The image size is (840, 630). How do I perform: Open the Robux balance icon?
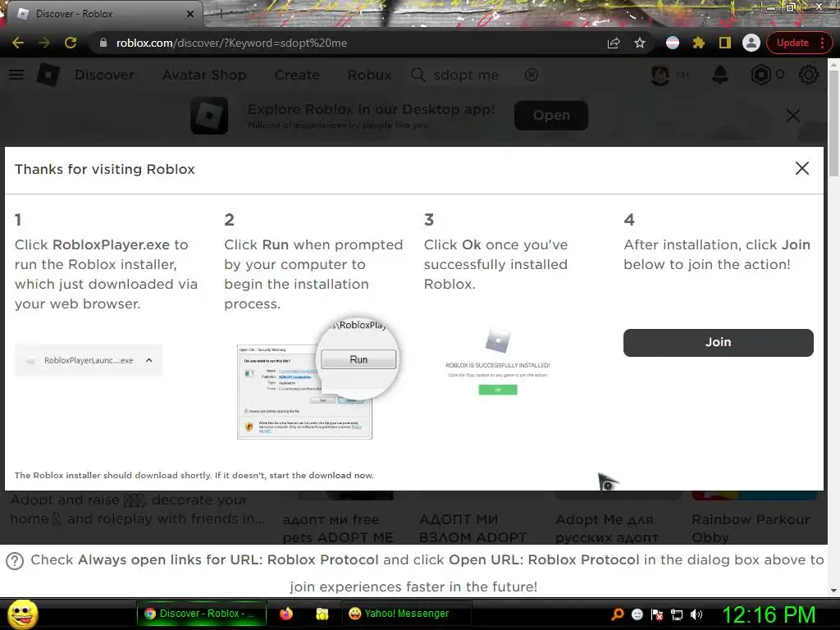tap(760, 75)
